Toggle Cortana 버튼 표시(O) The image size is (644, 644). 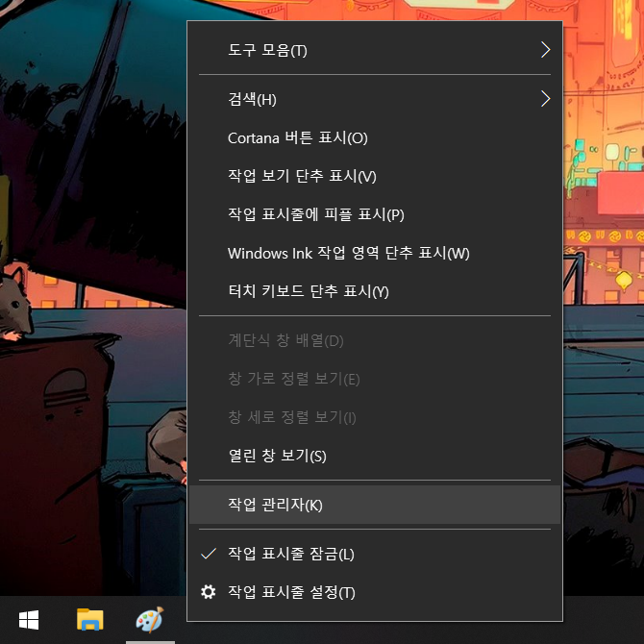375,137
